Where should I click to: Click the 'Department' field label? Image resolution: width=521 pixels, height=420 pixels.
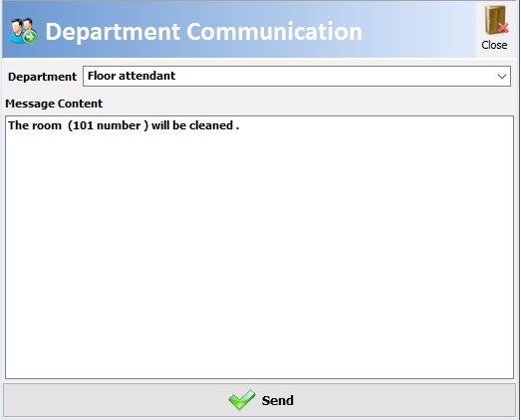click(42, 77)
